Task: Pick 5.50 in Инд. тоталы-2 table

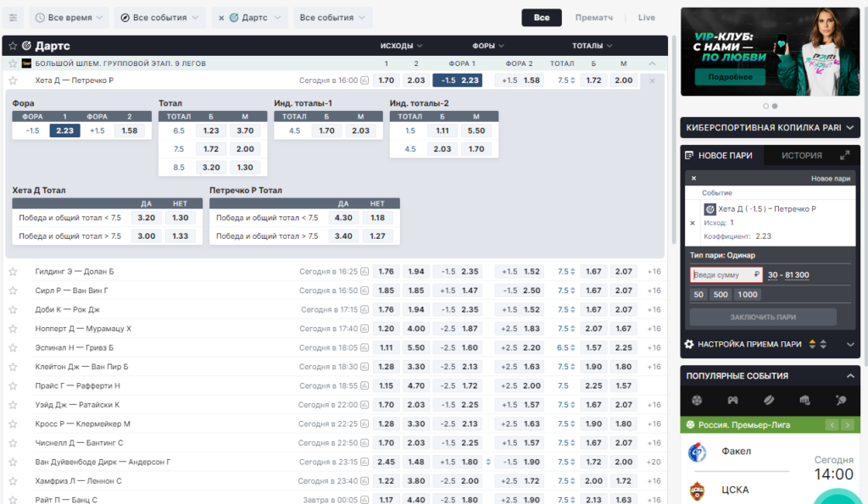Action: click(x=476, y=130)
